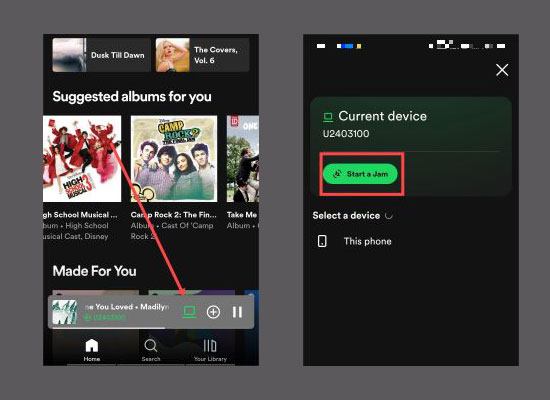Open the Dusk Till Dawn shortcut card
Image resolution: width=550 pixels, height=400 pixels.
(x=101, y=55)
